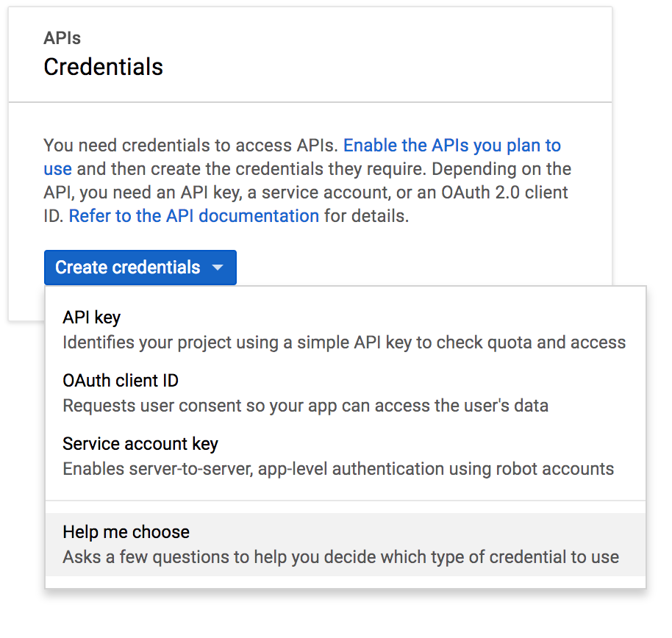Select the API key option
672x638 pixels.
92,318
